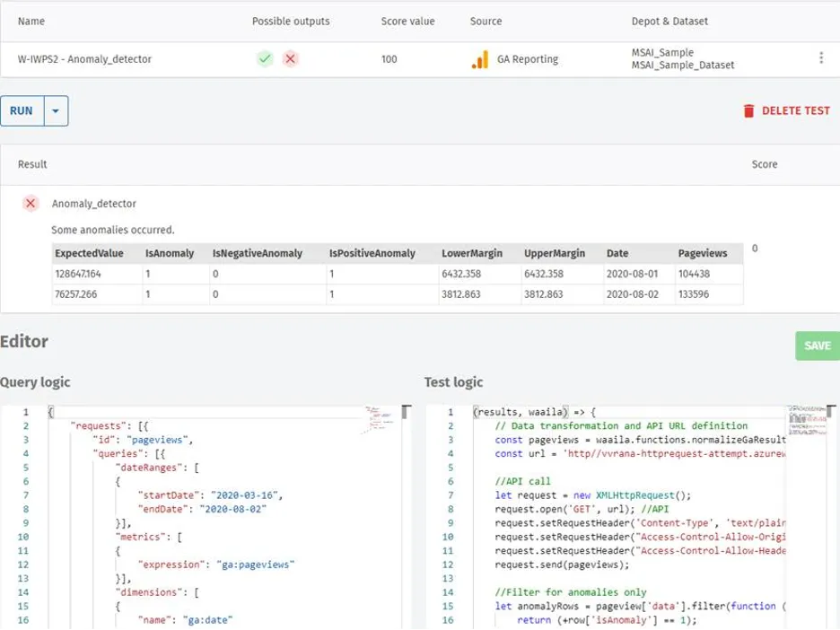Place cursor on line 1 of Test logic editor
Viewport: 840px width, 630px height.
[x=628, y=412]
